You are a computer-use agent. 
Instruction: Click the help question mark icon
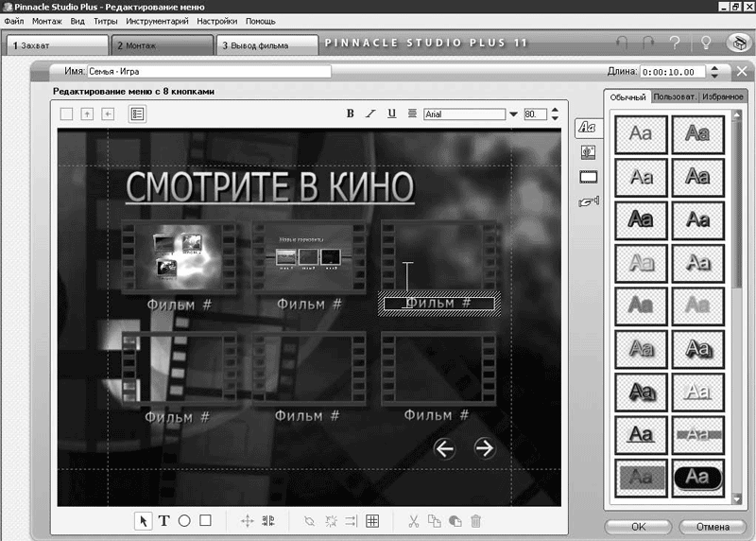point(675,44)
